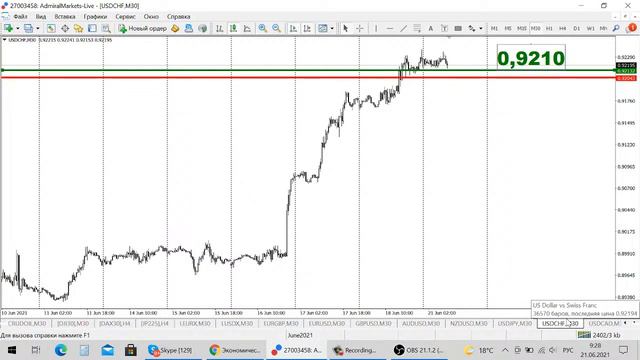Image resolution: width=640 pixels, height=360 pixels.
Task: Toggle the Auto Scroll chart icon
Action: 293,28
